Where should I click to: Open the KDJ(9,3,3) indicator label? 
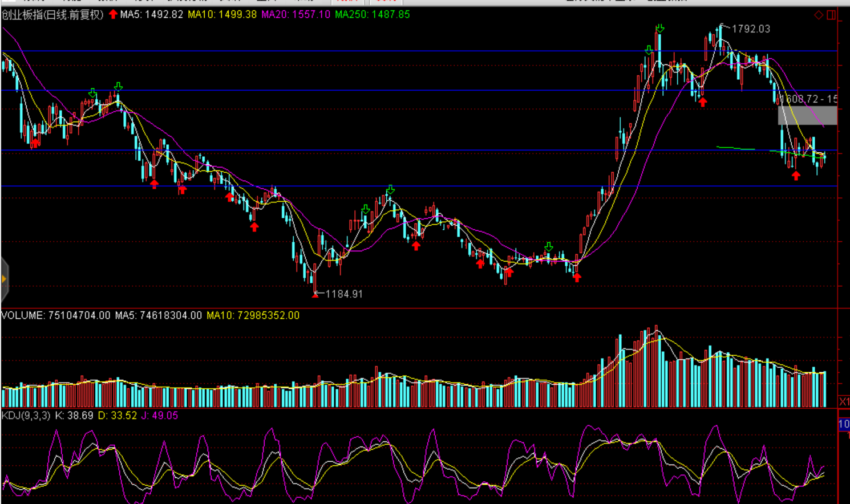tap(26, 416)
